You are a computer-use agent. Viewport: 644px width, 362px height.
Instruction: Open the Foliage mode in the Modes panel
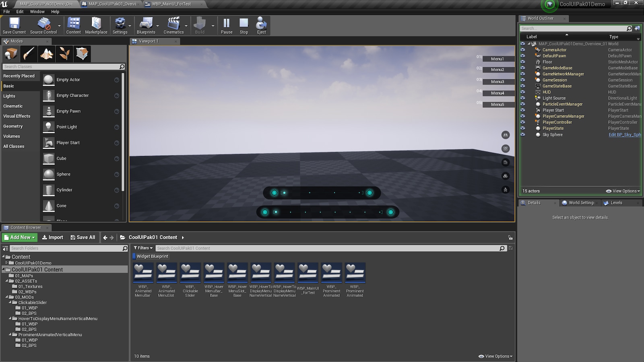(x=64, y=53)
